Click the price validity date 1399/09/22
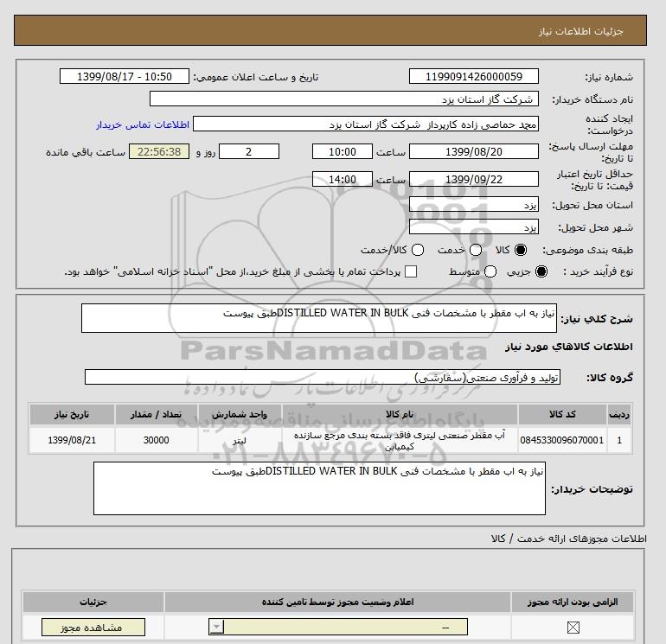 click(x=474, y=179)
